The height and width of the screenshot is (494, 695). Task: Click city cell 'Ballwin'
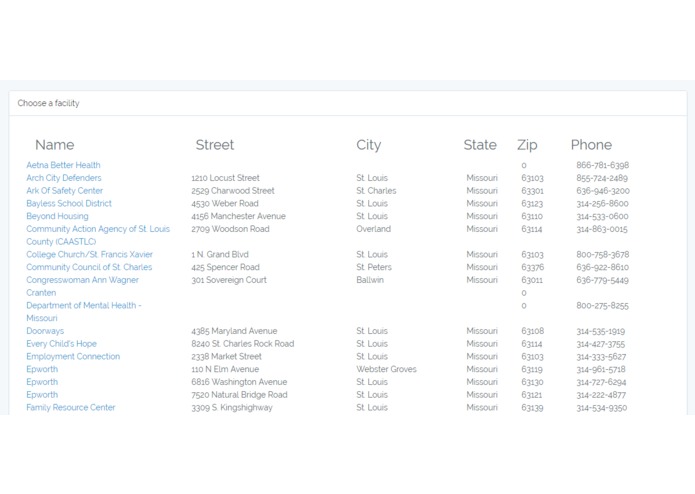pos(370,280)
